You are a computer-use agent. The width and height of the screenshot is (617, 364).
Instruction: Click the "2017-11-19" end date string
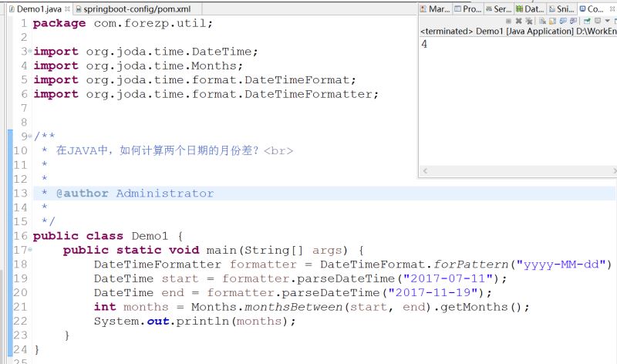point(433,292)
